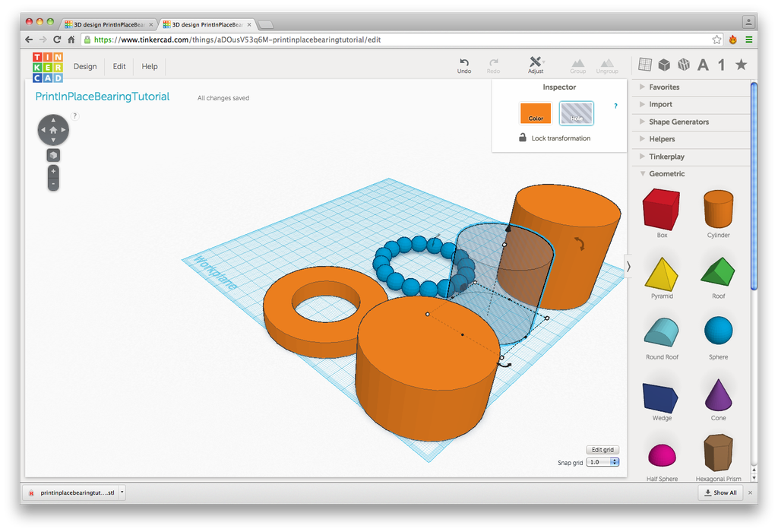
Task: Set selected shape to Hole
Action: 576,113
